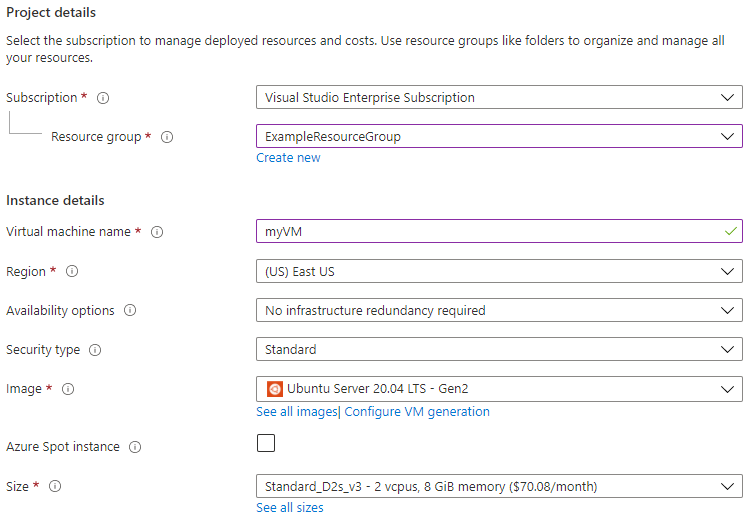Expand the VM Size dropdown

499,486
